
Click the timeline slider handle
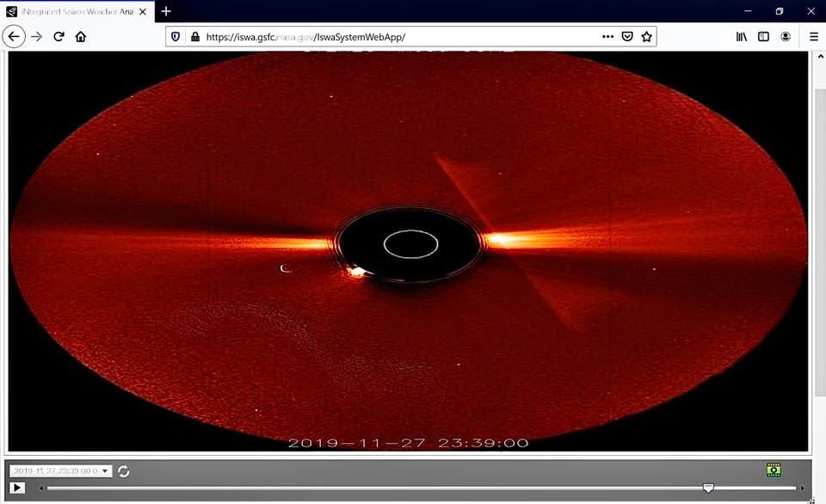click(x=708, y=489)
